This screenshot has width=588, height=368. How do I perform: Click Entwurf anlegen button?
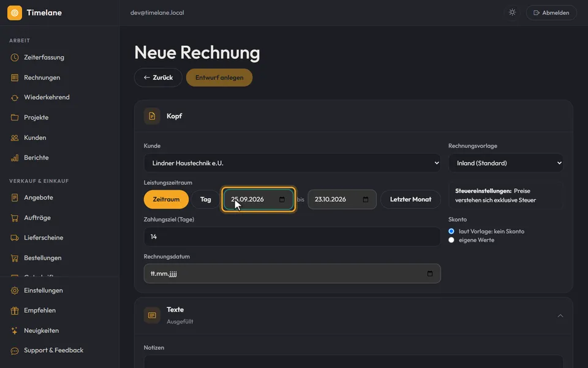coord(219,77)
